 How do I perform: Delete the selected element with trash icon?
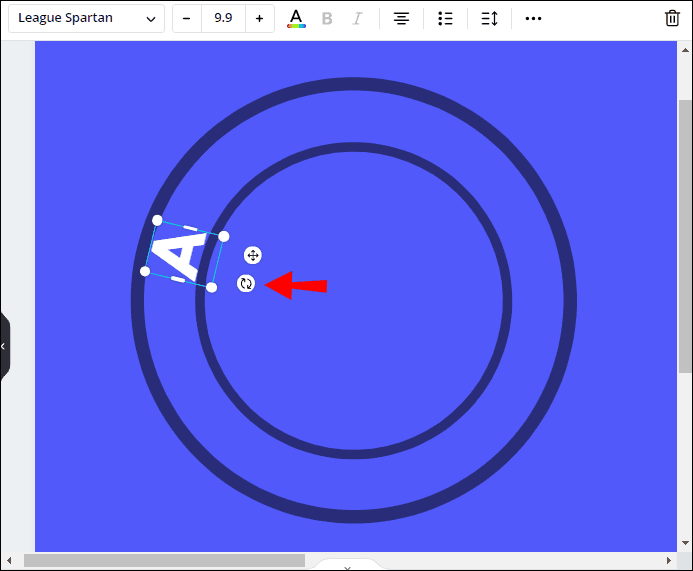(x=672, y=18)
